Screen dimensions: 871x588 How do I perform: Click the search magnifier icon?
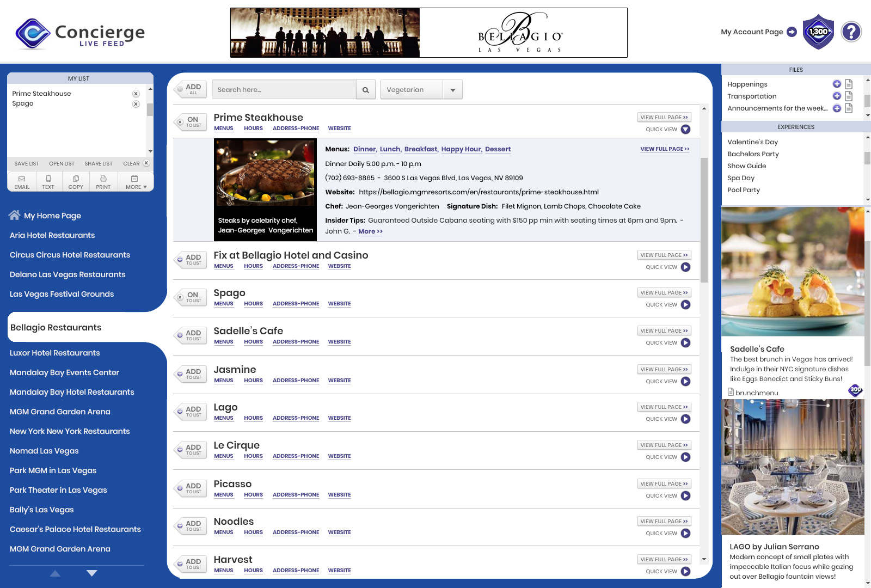[366, 90]
